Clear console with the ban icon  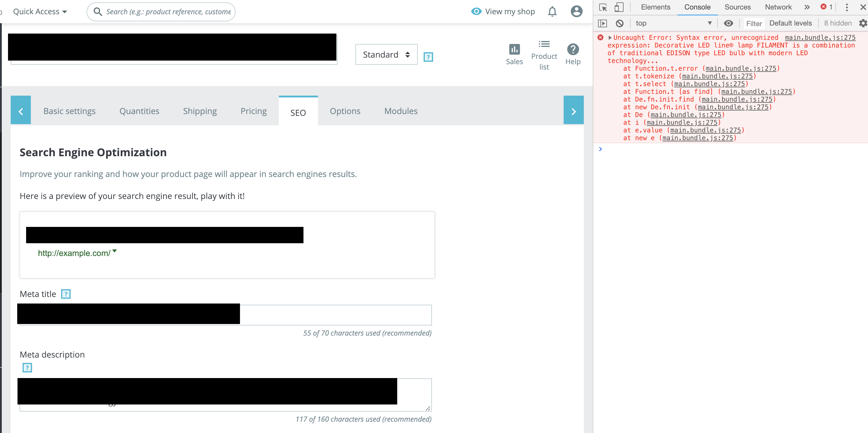click(619, 23)
